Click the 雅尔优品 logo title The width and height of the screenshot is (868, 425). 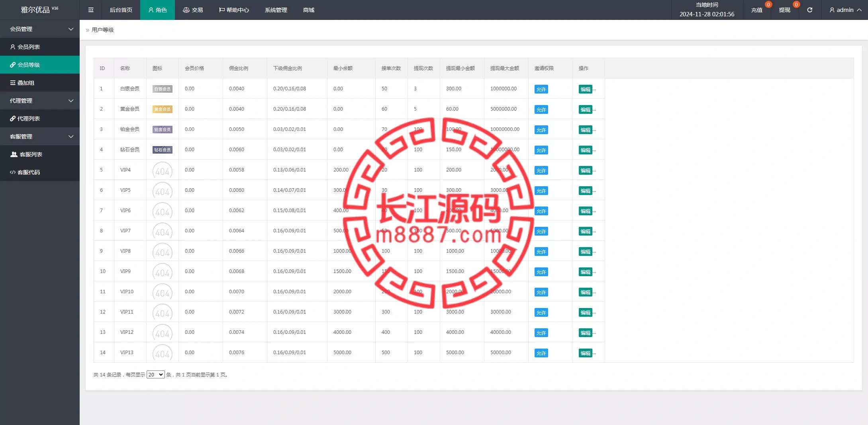[39, 10]
